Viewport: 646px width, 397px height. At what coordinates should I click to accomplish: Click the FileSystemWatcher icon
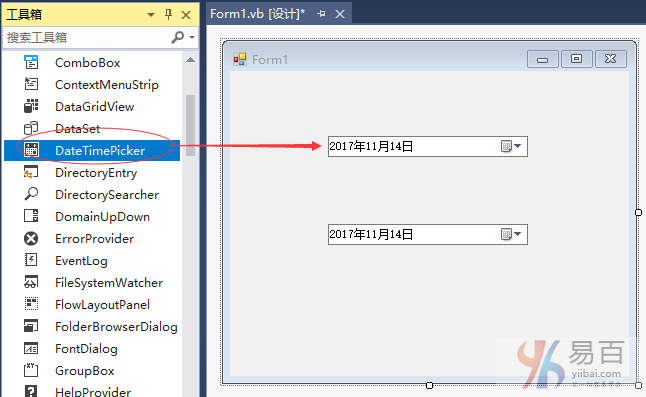coord(31,283)
